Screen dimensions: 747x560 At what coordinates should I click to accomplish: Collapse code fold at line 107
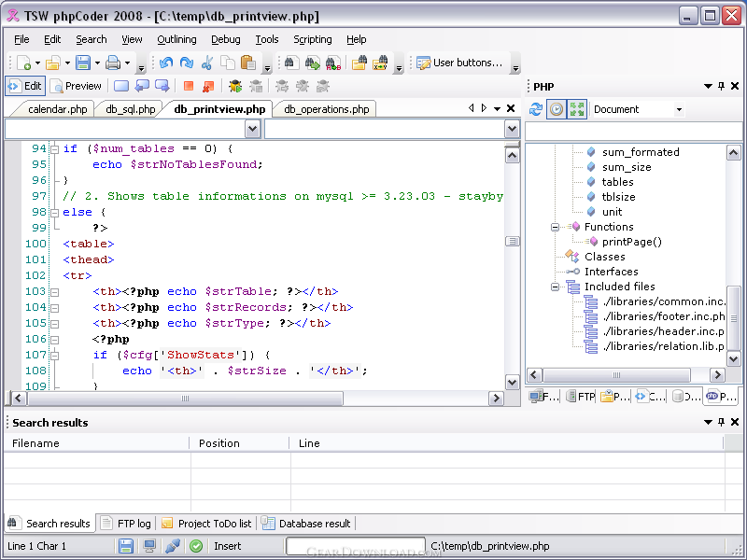point(55,356)
